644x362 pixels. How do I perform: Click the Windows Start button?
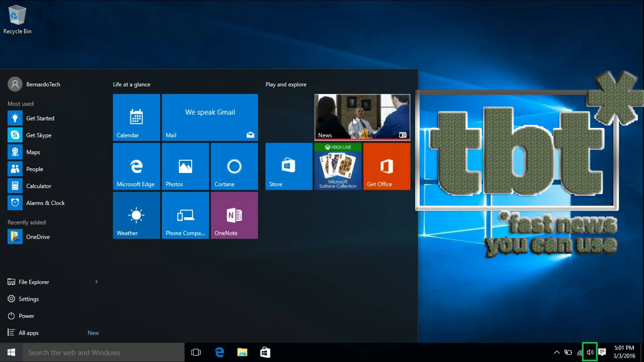pyautogui.click(x=11, y=352)
